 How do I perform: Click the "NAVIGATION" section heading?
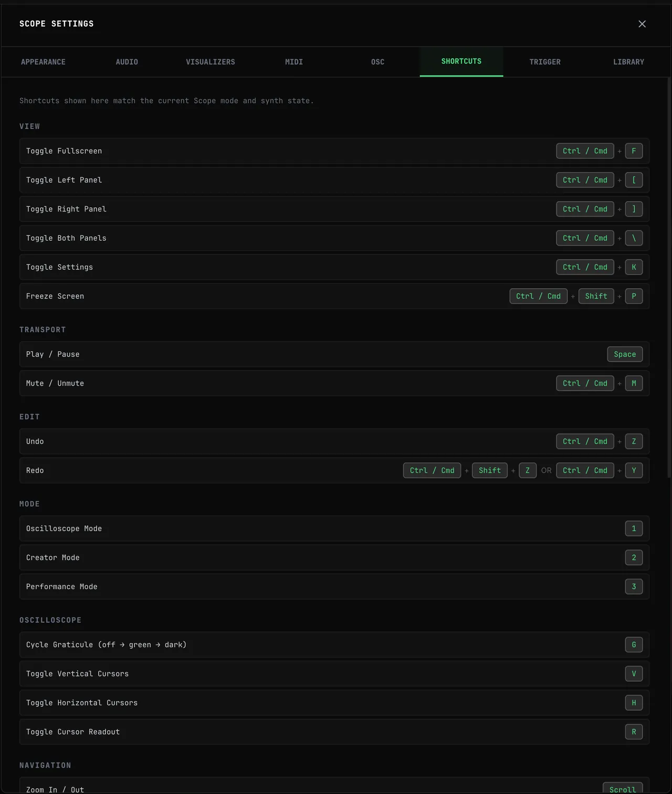[45, 766]
